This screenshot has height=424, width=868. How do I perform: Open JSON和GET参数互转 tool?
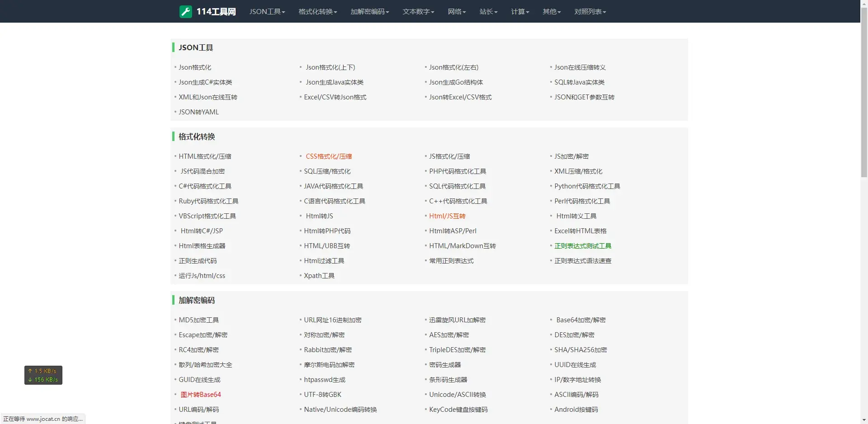585,97
